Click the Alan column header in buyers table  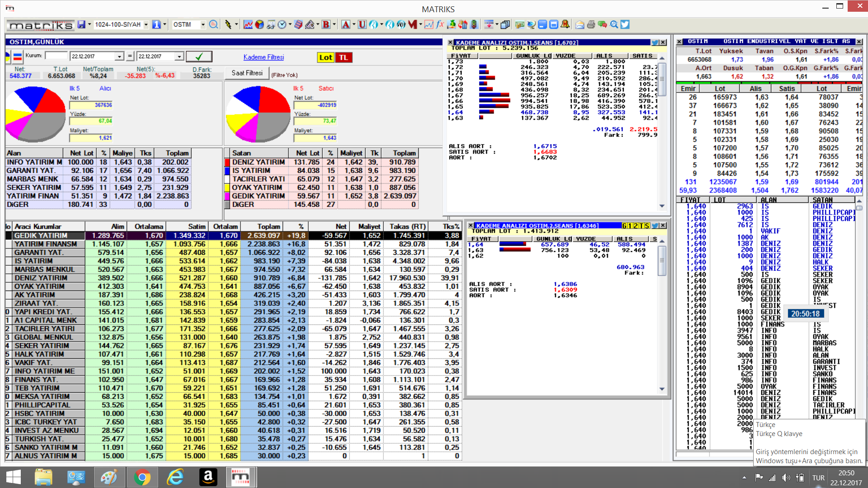34,153
